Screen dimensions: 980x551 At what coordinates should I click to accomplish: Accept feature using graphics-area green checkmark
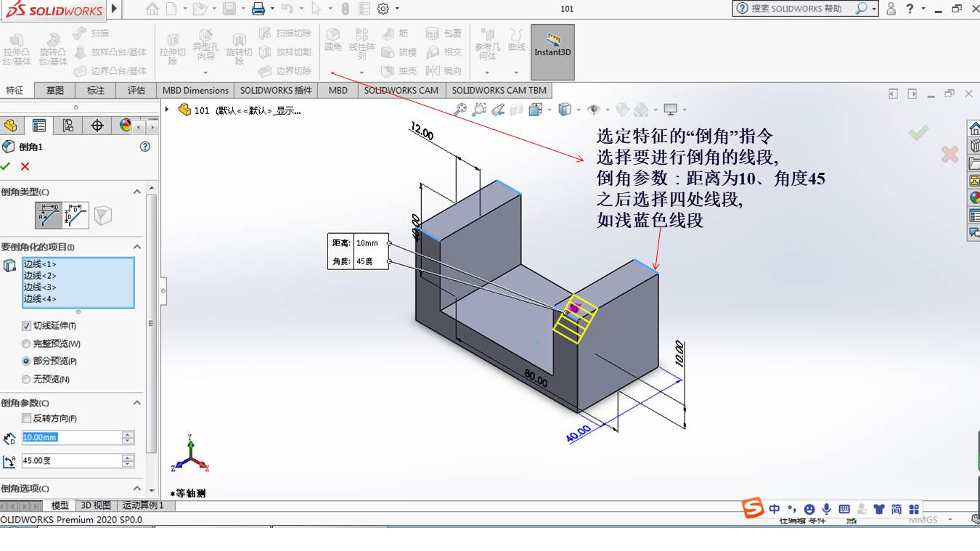click(x=918, y=132)
